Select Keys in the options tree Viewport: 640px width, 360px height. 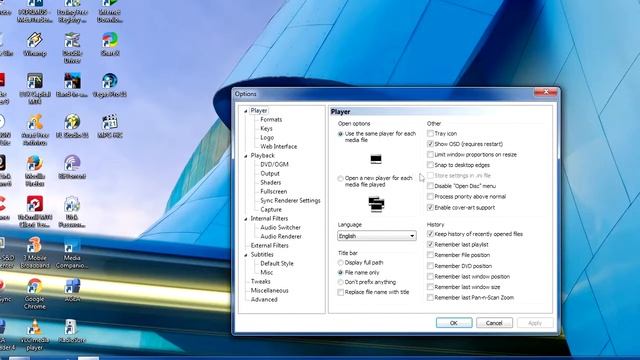[x=266, y=129]
